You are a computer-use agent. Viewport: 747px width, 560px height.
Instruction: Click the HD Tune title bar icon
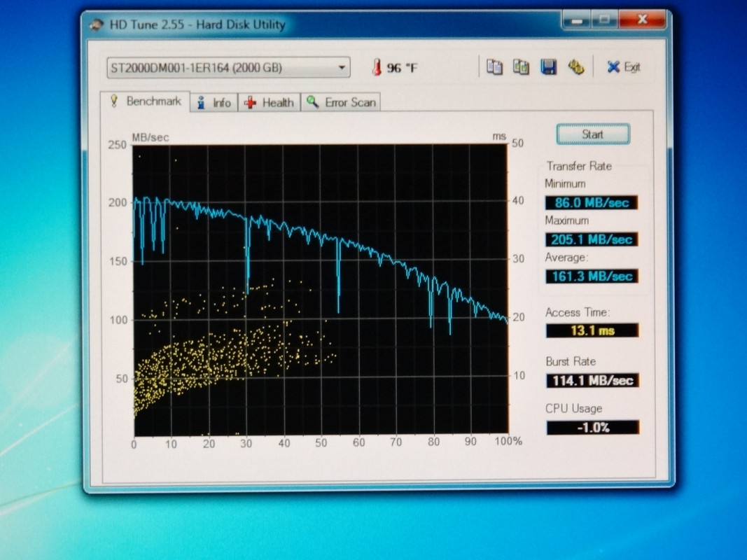(96, 24)
